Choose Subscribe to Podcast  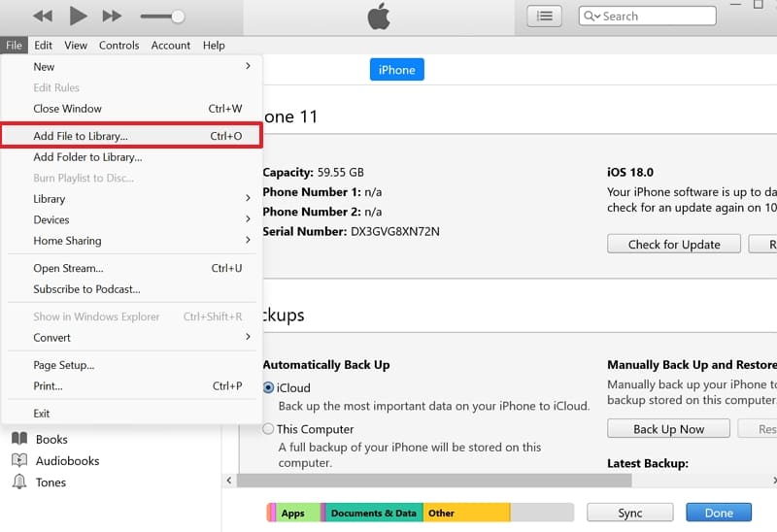pos(131,288)
